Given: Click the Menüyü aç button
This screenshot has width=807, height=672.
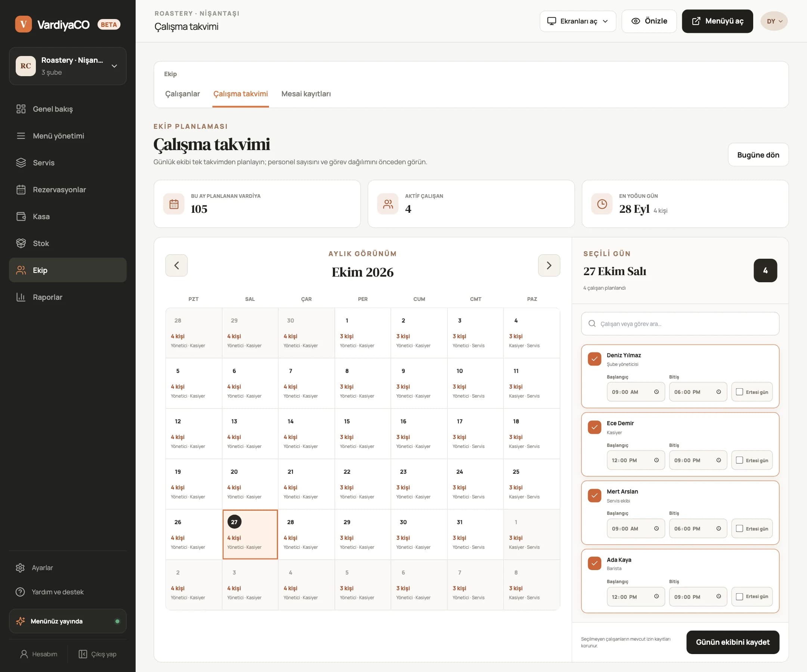Looking at the screenshot, I should click(x=717, y=21).
